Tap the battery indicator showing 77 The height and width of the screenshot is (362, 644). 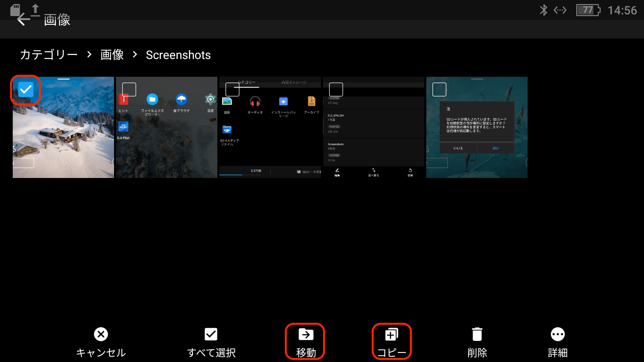click(x=588, y=10)
